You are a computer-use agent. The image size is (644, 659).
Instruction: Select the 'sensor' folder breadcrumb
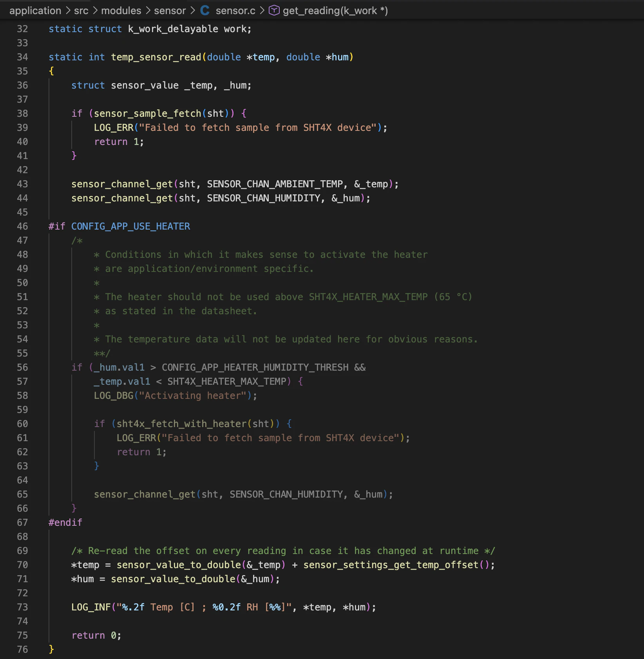[170, 11]
